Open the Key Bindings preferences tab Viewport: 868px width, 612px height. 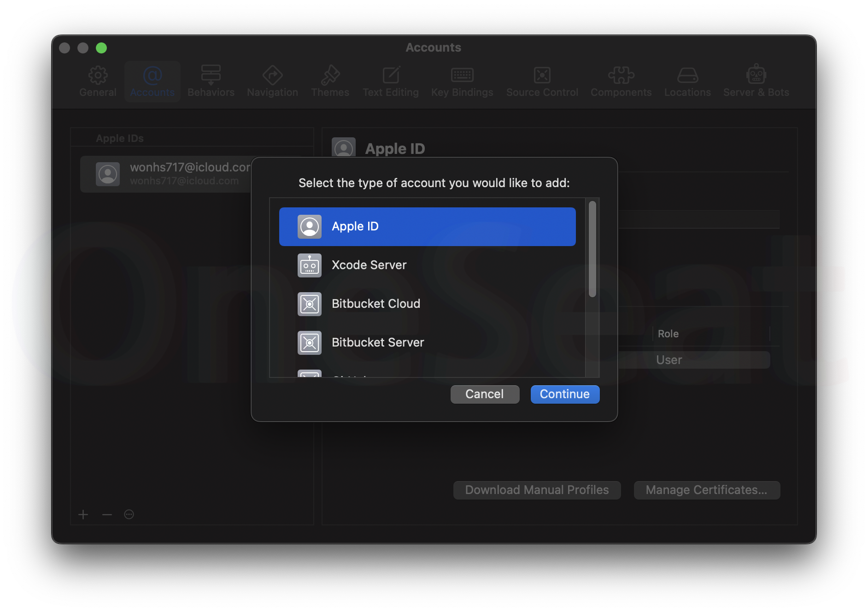pyautogui.click(x=462, y=82)
